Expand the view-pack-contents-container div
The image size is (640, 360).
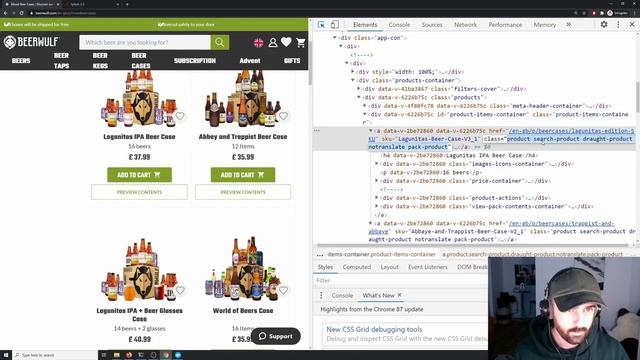[x=377, y=206]
